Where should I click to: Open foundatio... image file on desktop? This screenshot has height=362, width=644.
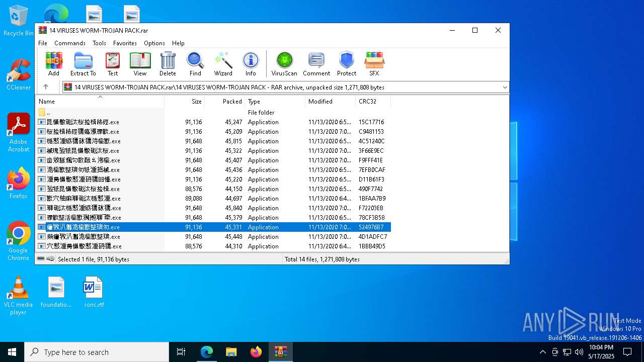click(56, 292)
